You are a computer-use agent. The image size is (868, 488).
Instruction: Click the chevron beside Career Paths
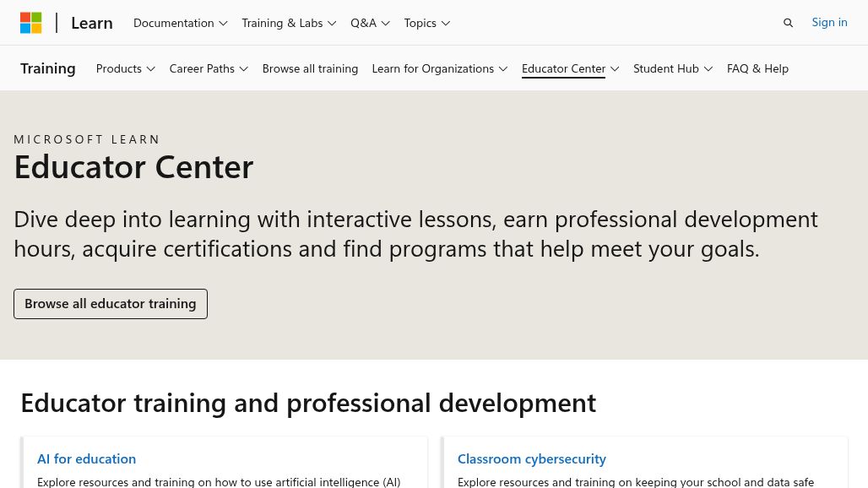point(243,69)
